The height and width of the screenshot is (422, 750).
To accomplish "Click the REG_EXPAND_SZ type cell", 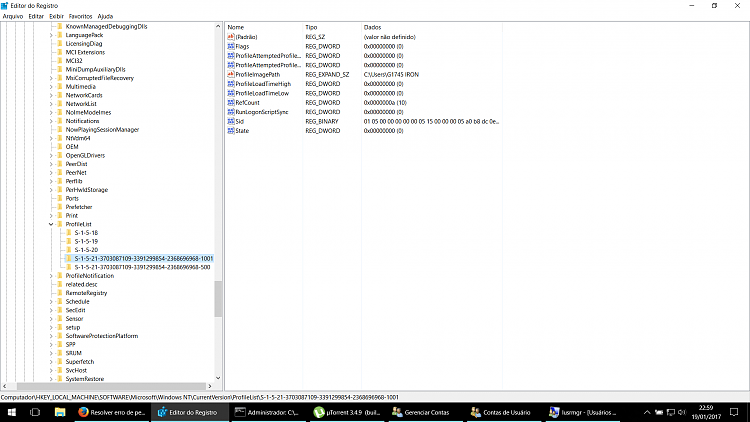I will pyautogui.click(x=327, y=75).
